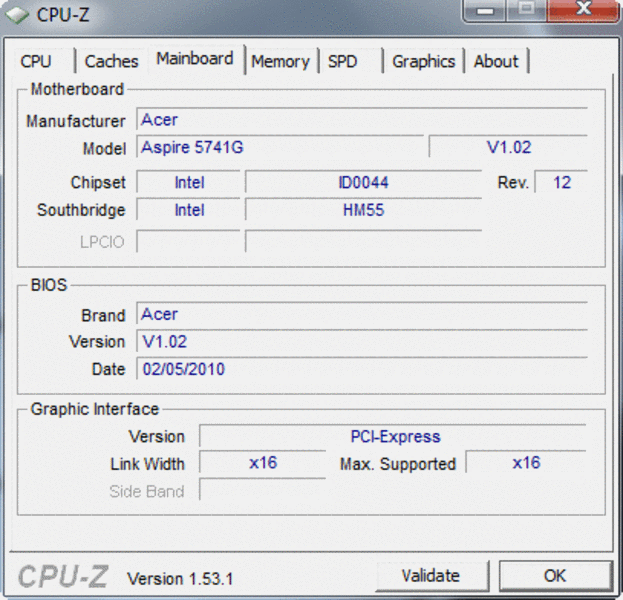The image size is (623, 600).
Task: Click the model revision V1.02 field
Action: (x=508, y=147)
